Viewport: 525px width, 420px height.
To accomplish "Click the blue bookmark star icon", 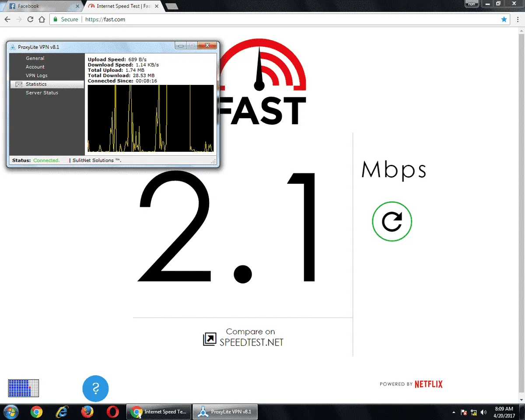I will (504, 19).
